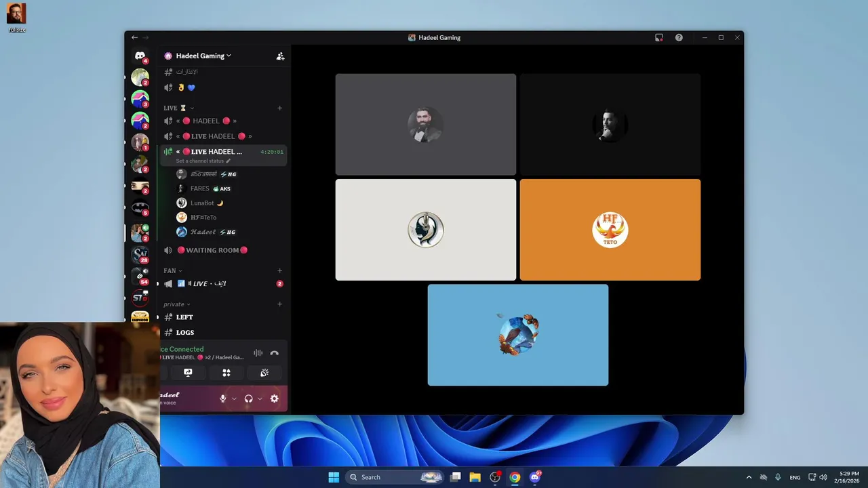Mute microphone in Discord user panel
Viewport: 868px width, 488px height.
[x=222, y=399]
